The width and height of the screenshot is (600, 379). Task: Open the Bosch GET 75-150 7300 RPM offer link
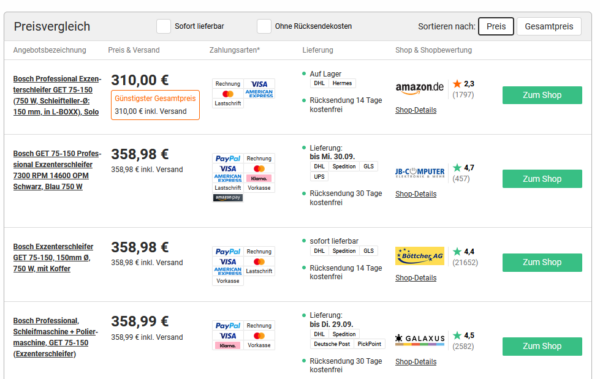(57, 170)
